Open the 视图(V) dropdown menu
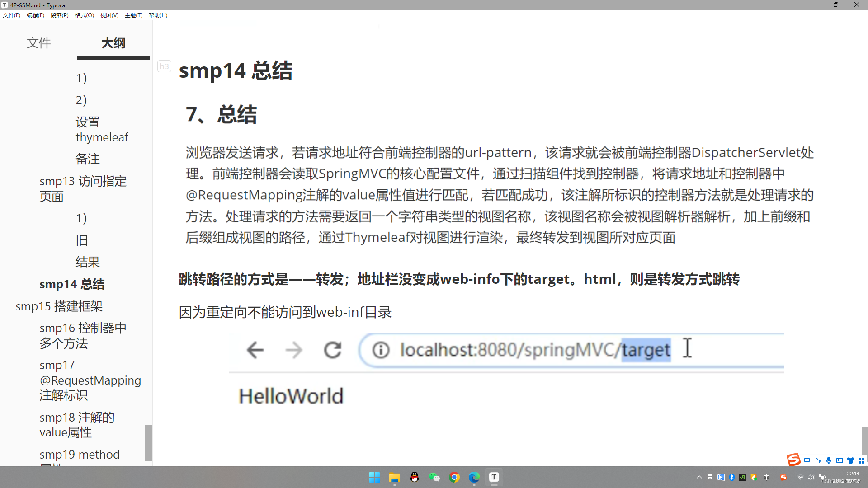 [x=109, y=15]
